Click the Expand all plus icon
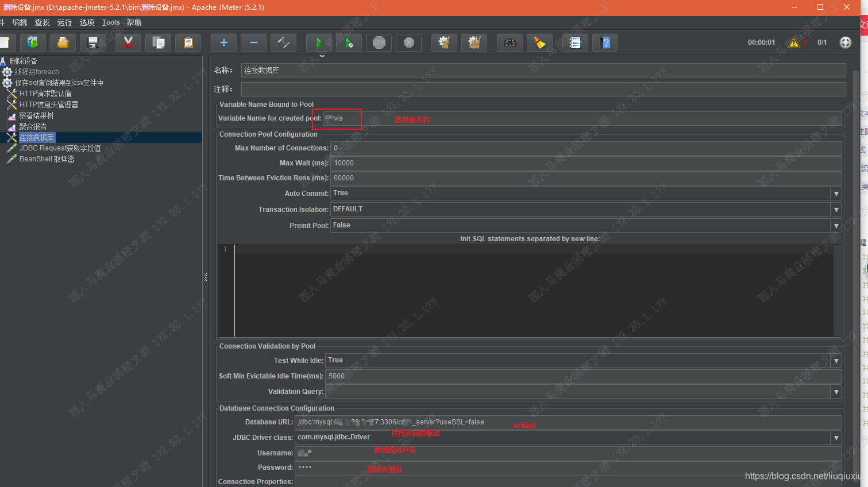The height and width of the screenshot is (487, 868). pos(223,42)
